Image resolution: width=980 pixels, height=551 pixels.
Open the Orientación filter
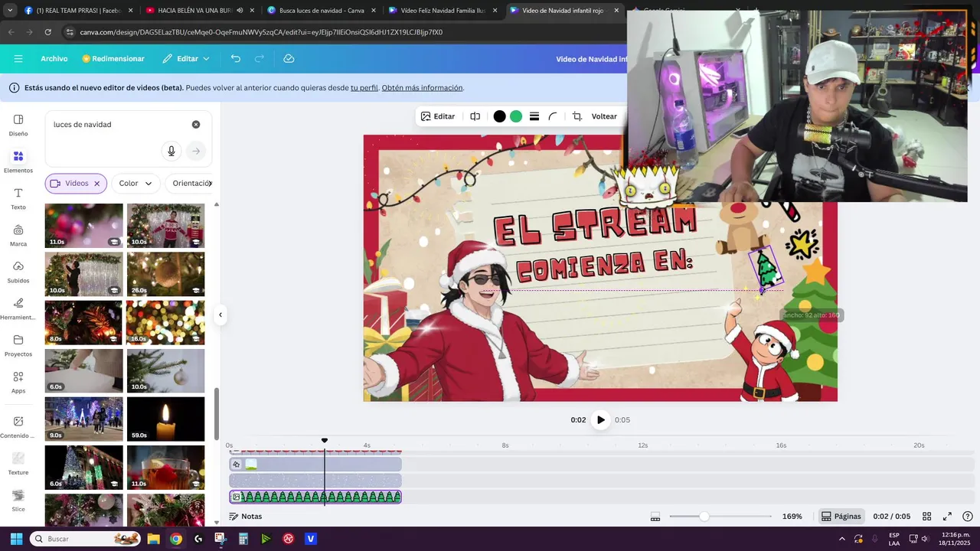coord(191,184)
